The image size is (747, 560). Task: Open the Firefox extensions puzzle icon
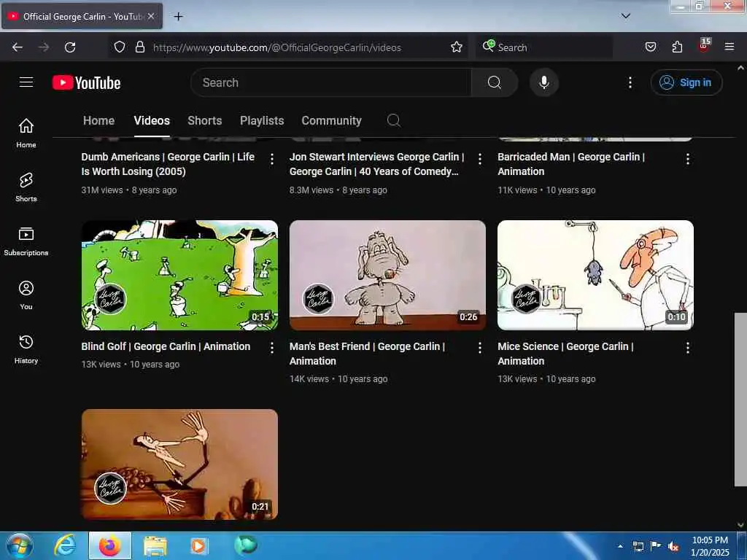pos(677,47)
